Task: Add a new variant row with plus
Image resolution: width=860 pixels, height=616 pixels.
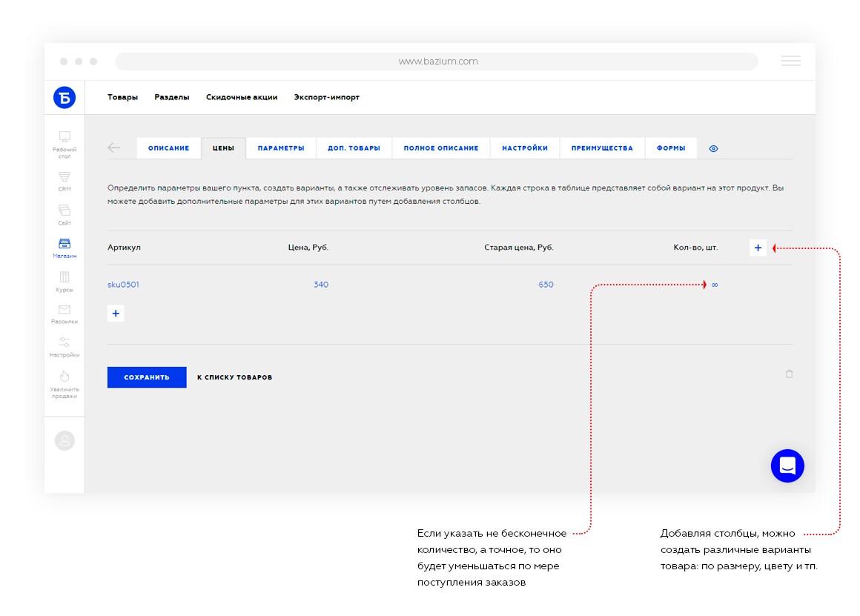Action: click(x=116, y=314)
